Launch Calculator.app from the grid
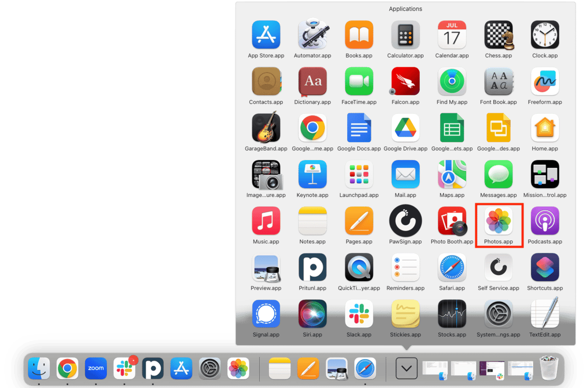 tap(405, 35)
